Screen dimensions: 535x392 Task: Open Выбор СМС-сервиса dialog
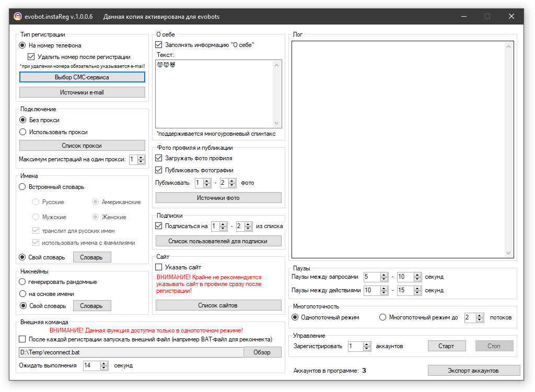82,77
